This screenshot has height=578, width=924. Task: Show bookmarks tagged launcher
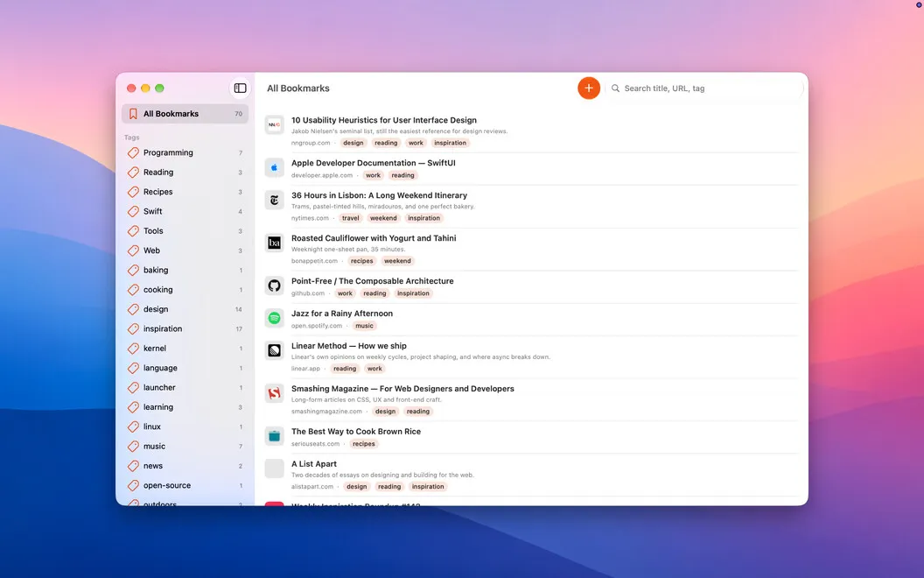[x=185, y=387]
